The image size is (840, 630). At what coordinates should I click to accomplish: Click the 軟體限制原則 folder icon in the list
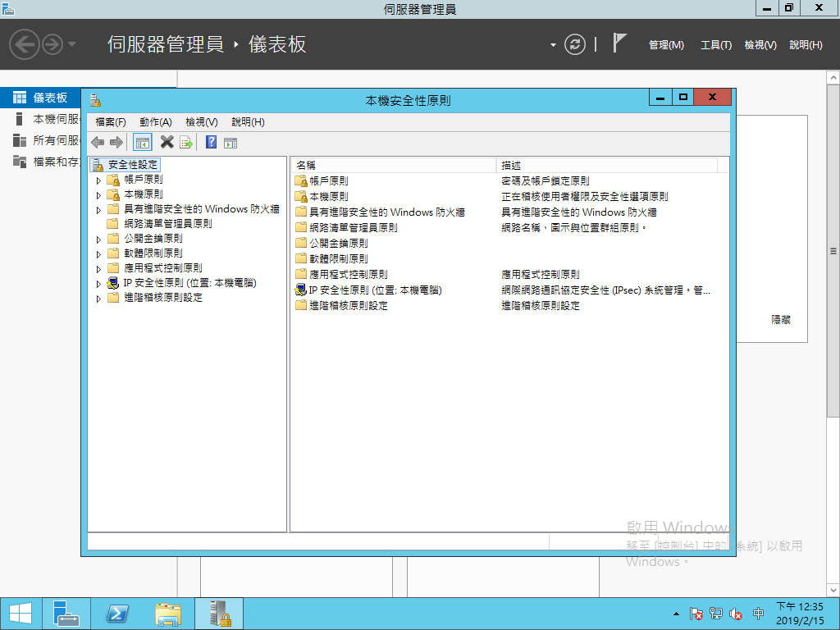301,258
